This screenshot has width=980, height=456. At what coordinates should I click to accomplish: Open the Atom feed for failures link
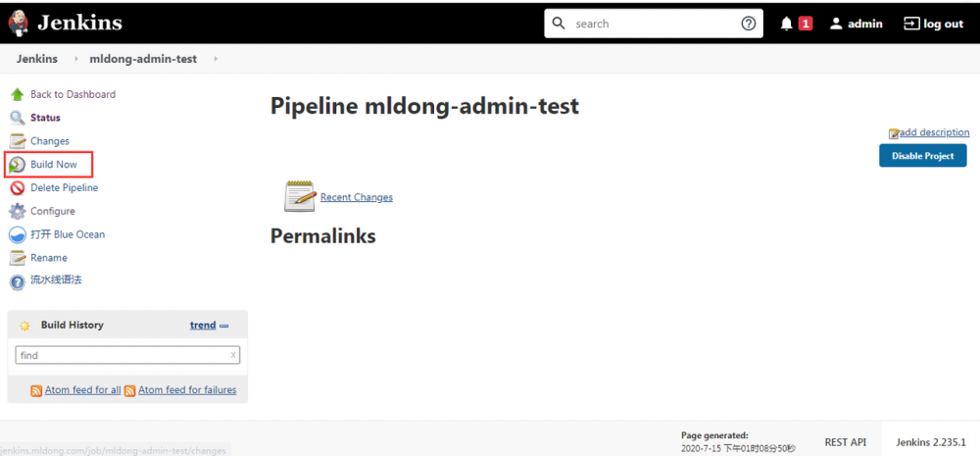[x=186, y=389]
